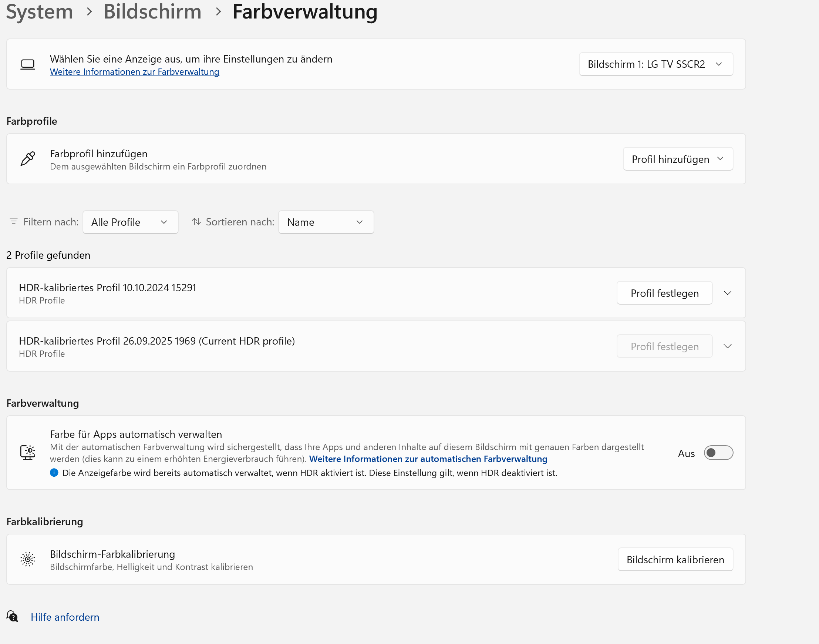This screenshot has width=819, height=644.
Task: Toggle automatic app color management on
Action: click(718, 453)
